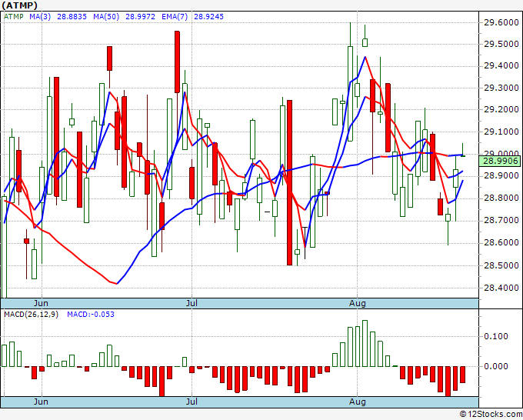Click the 0.000 MACD axis label
The width and height of the screenshot is (523, 420).
(x=496, y=366)
